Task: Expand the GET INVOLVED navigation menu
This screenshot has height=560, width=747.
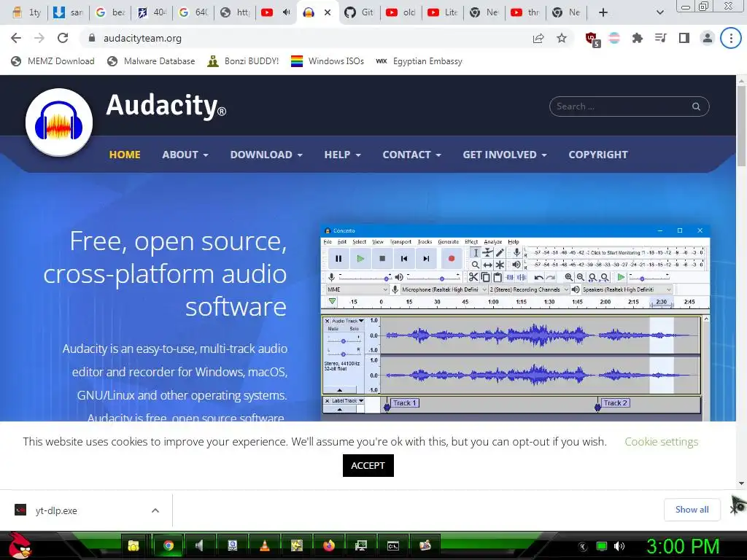Action: pos(505,155)
